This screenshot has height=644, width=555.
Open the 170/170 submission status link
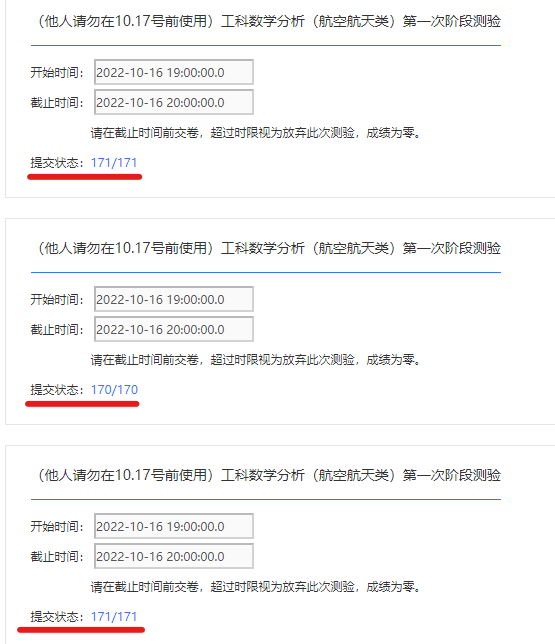coord(114,389)
